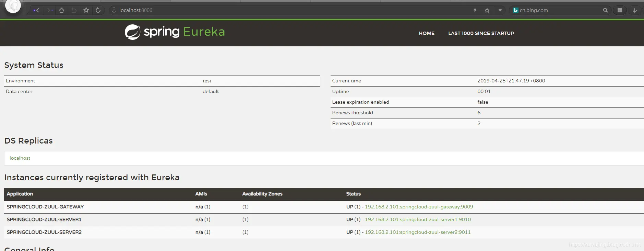
Task: Open springcloud-zuul-gateway:9009 instance link
Action: tap(419, 207)
